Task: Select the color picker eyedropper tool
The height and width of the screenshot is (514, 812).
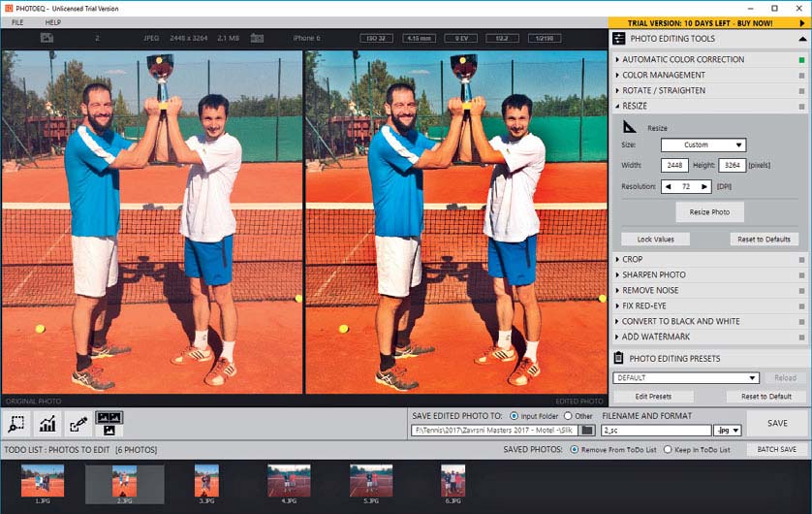Action: click(x=78, y=424)
